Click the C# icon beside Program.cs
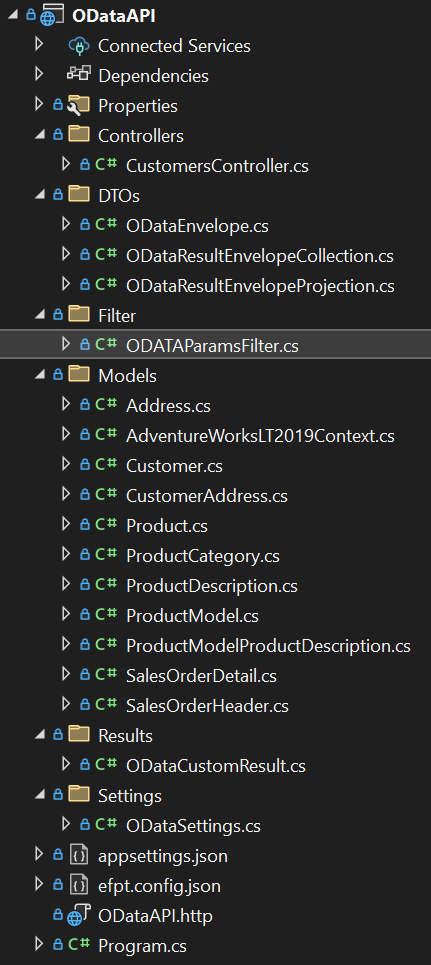The height and width of the screenshot is (965, 431). (79, 944)
